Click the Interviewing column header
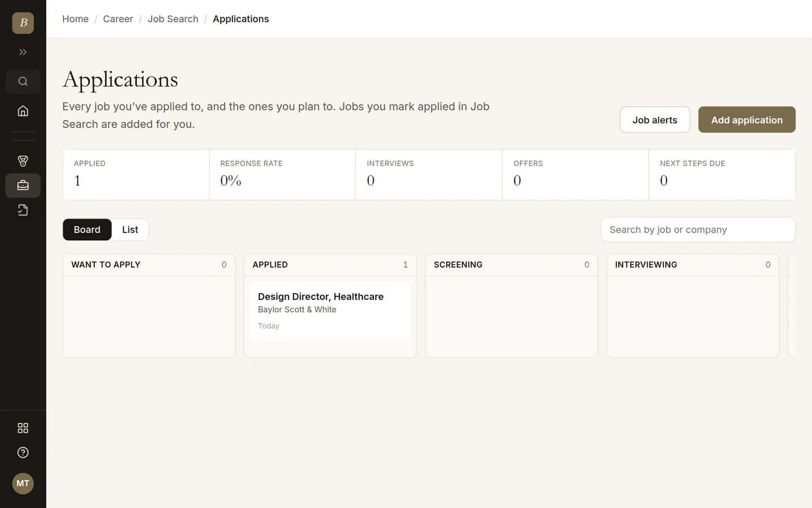This screenshot has width=812, height=508. point(693,265)
